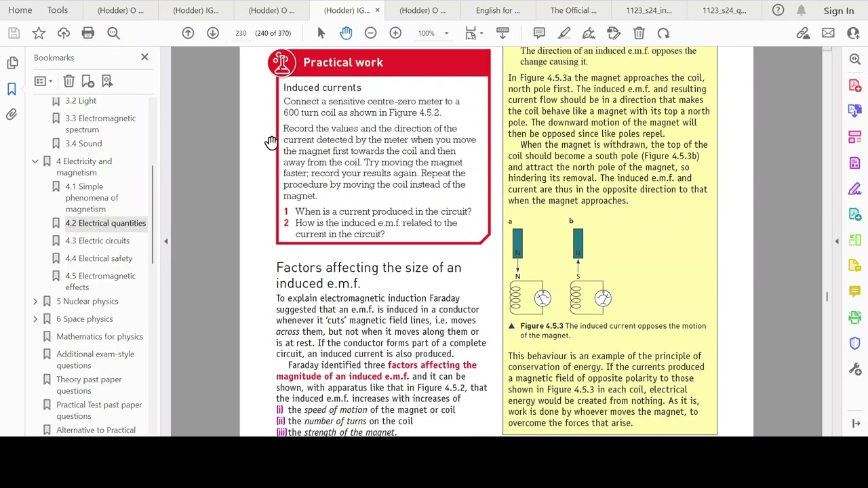The width and height of the screenshot is (868, 488).
Task: Open the Help question mark menu
Action: coord(778,10)
